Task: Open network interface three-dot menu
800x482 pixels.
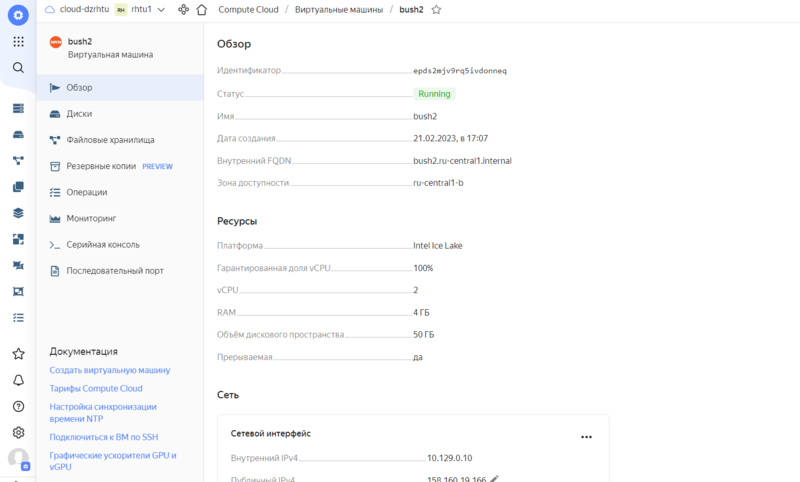Action: [x=586, y=437]
